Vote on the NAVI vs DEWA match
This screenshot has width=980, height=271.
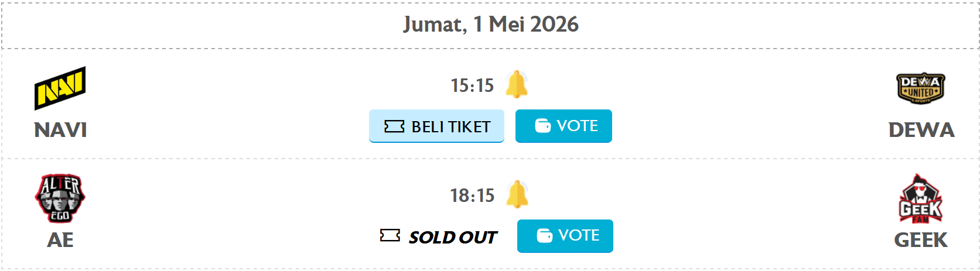coord(564,126)
